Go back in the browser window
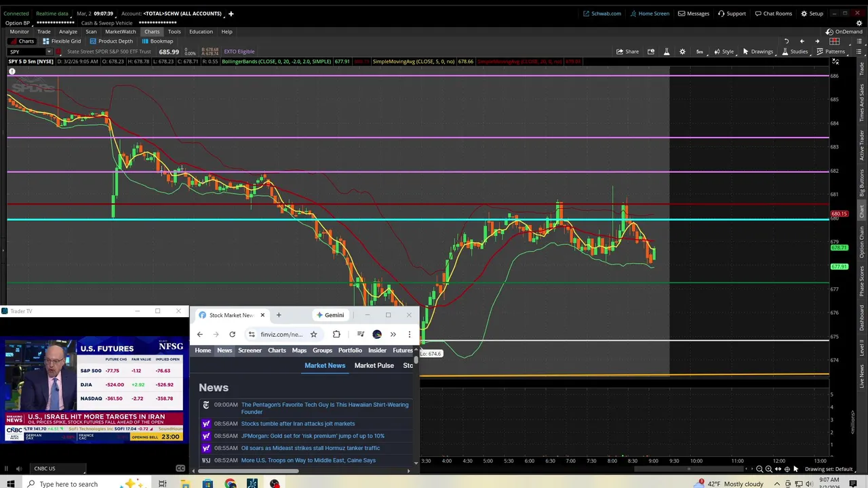868x488 pixels. coord(199,334)
